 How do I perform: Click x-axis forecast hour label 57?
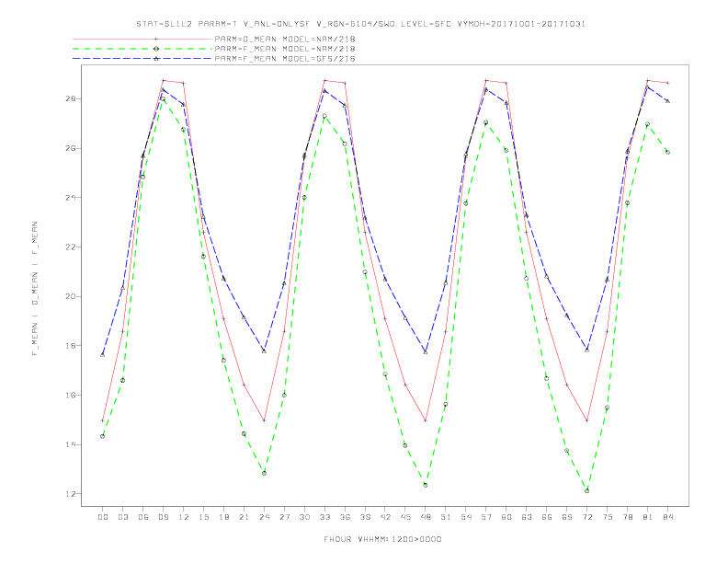pos(486,517)
